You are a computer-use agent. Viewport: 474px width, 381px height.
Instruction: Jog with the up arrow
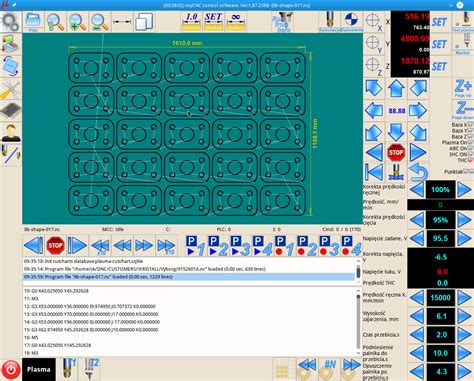(x=396, y=88)
